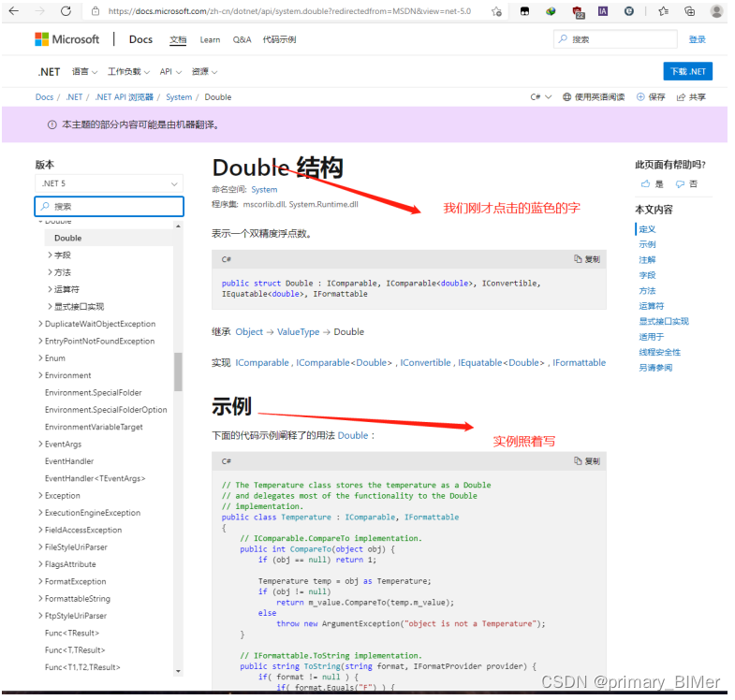
Task: Open the 文档 tab in the header
Action: (x=178, y=40)
